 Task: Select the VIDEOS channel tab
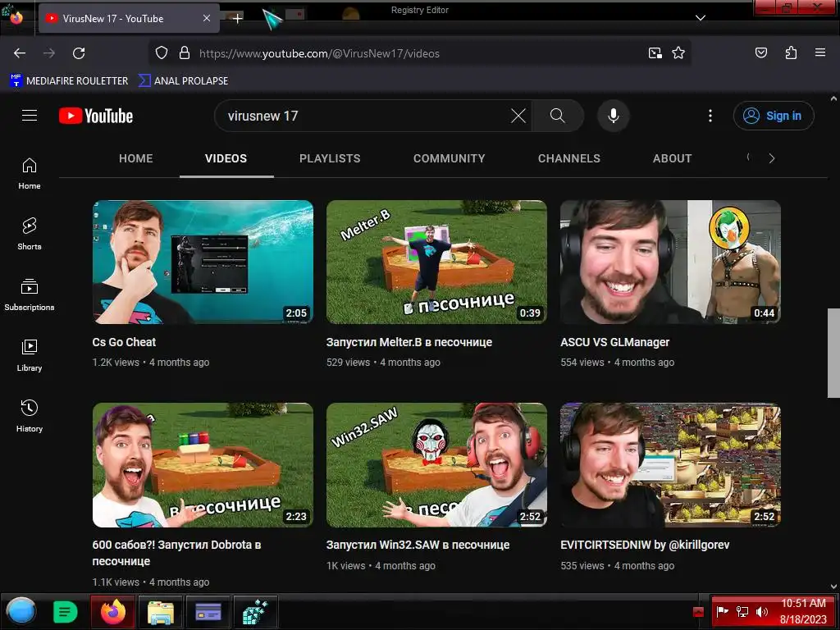pyautogui.click(x=226, y=158)
